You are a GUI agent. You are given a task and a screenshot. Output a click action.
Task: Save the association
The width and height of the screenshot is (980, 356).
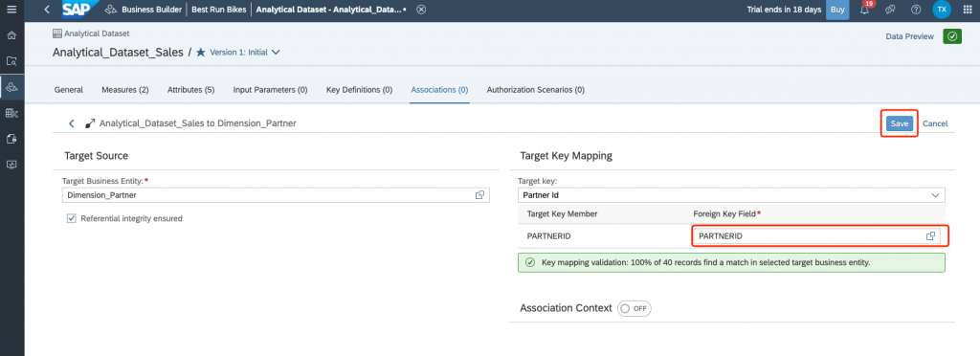[x=900, y=123]
